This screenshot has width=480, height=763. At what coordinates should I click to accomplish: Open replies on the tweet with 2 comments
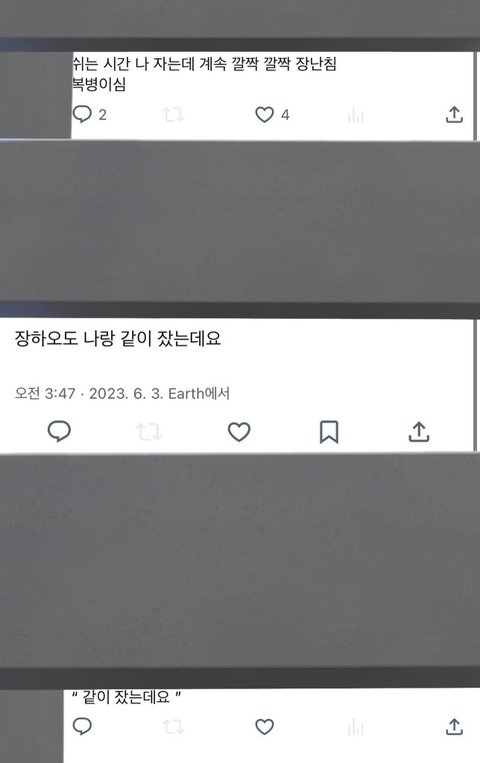pos(82,114)
